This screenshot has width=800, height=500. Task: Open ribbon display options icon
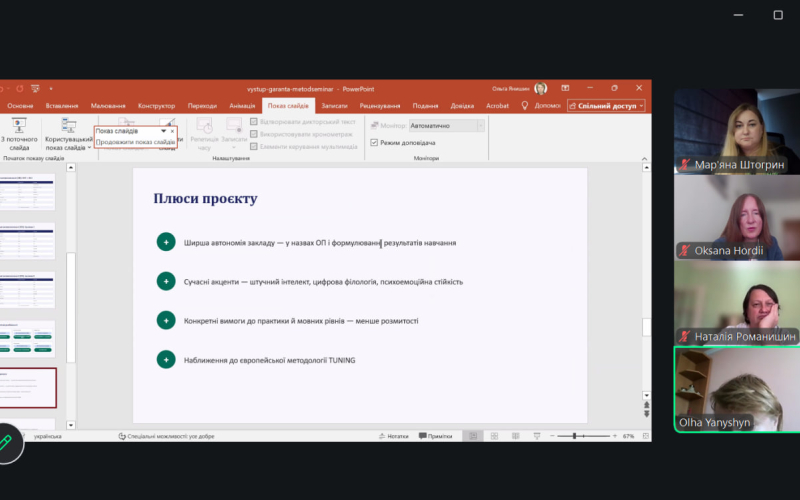565,88
